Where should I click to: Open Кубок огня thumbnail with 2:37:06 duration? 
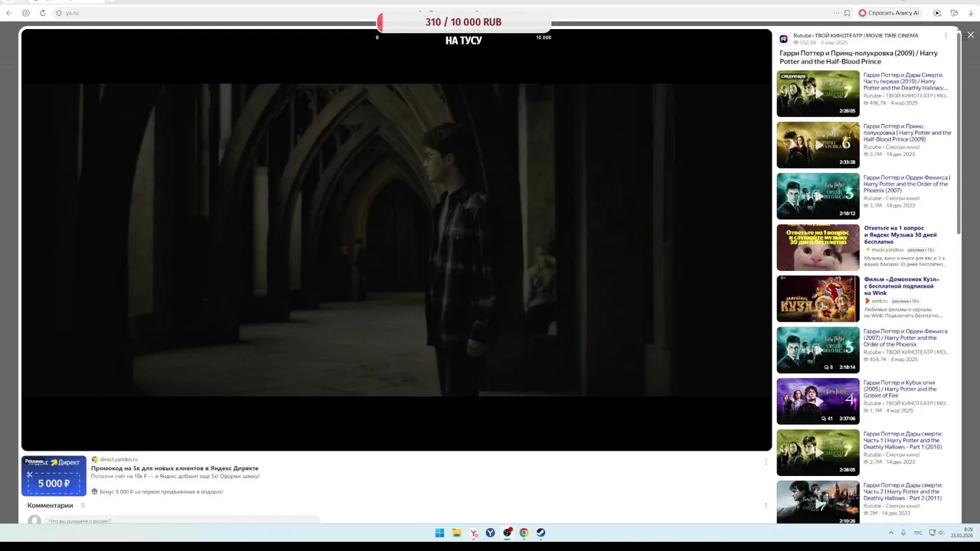(818, 401)
